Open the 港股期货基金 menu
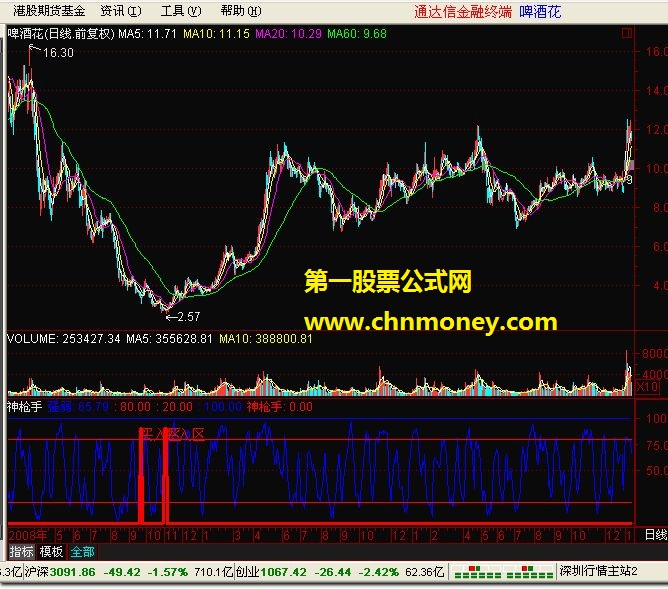The height and width of the screenshot is (589, 668). click(49, 11)
